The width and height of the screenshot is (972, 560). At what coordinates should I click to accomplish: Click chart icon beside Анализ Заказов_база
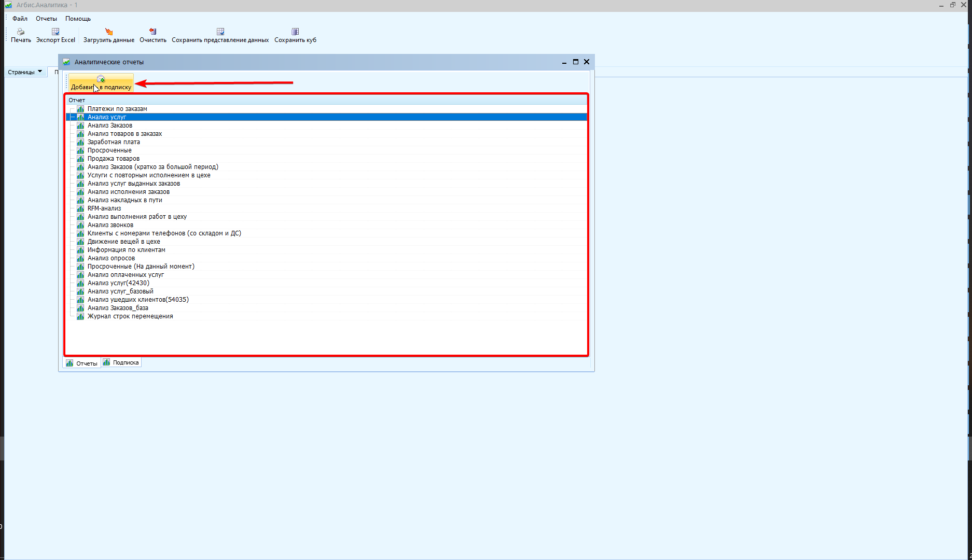[80, 308]
